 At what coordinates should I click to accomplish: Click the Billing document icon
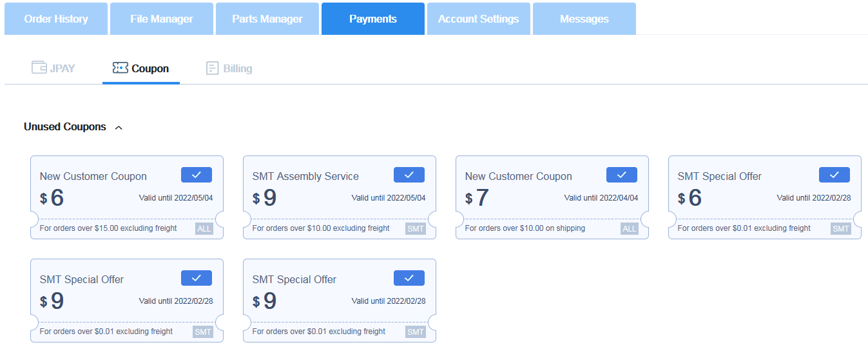click(x=213, y=68)
